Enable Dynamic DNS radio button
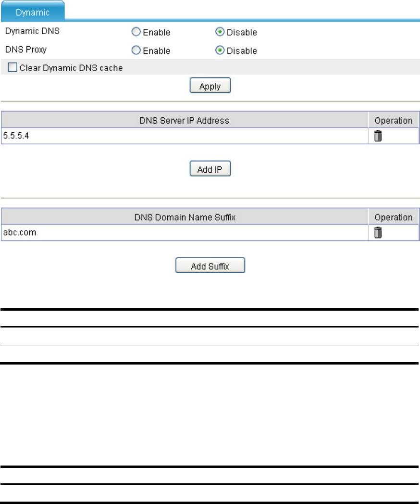 point(136,32)
